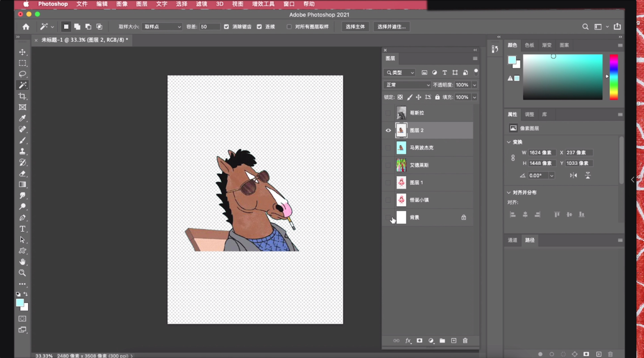
Task: Click the delete layer trash icon
Action: (465, 341)
